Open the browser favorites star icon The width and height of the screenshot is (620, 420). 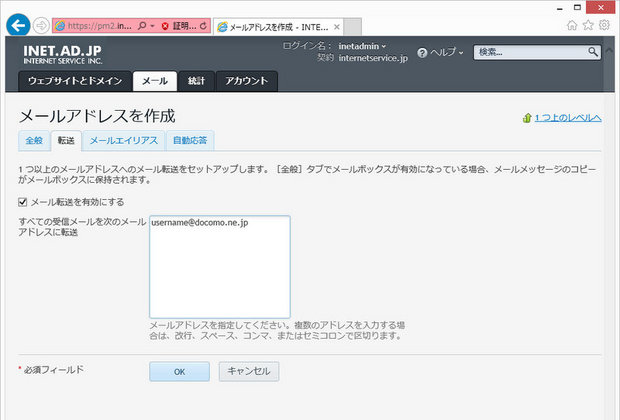587,24
